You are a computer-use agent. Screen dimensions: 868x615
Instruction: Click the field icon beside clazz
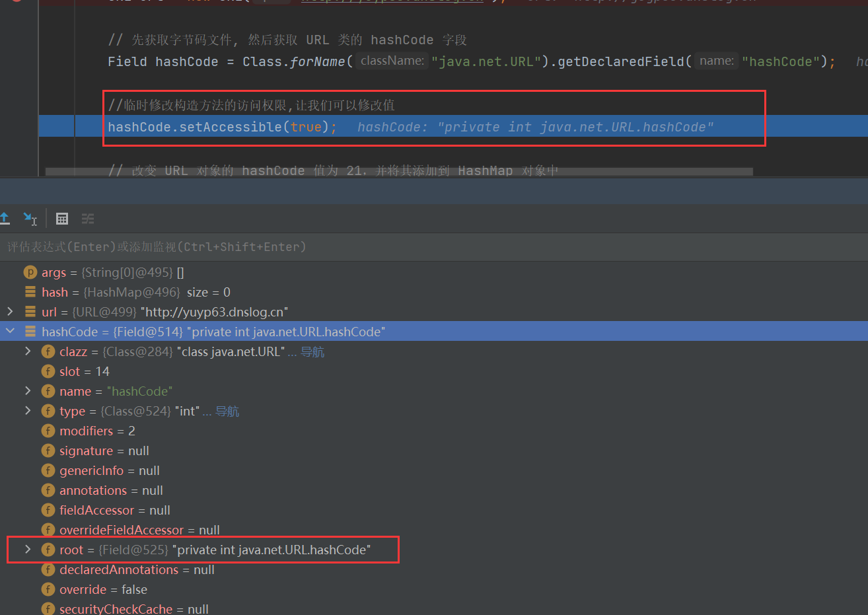tap(48, 351)
